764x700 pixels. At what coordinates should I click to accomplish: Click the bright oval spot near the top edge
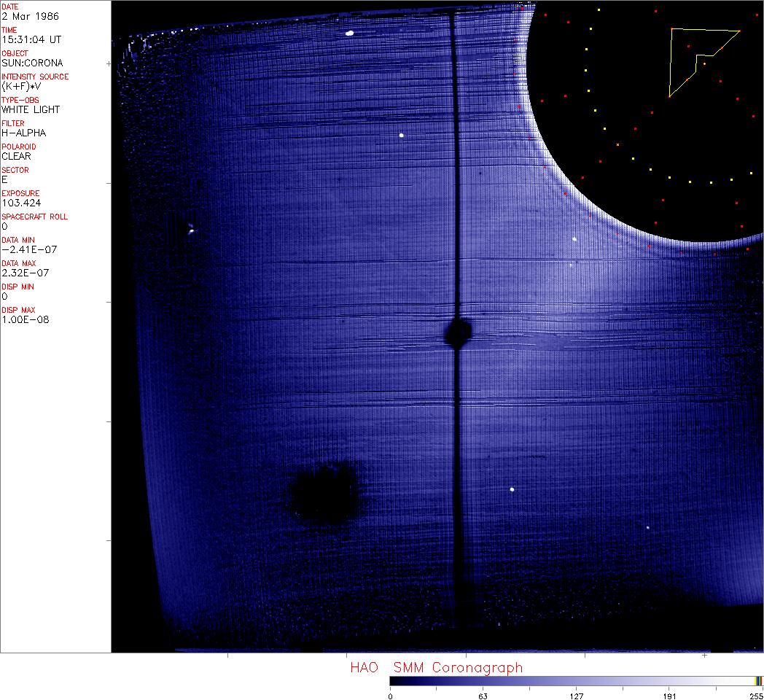pos(350,33)
